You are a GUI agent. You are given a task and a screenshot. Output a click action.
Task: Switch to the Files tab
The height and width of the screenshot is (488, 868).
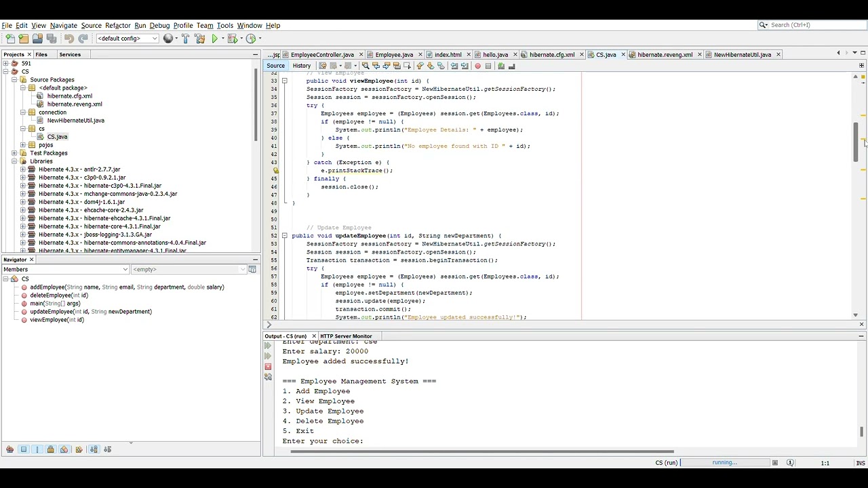pyautogui.click(x=41, y=54)
